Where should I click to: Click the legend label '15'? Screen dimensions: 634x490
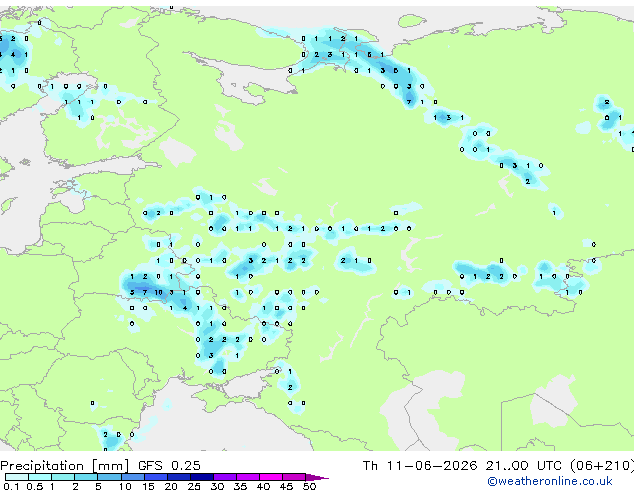[x=148, y=486]
